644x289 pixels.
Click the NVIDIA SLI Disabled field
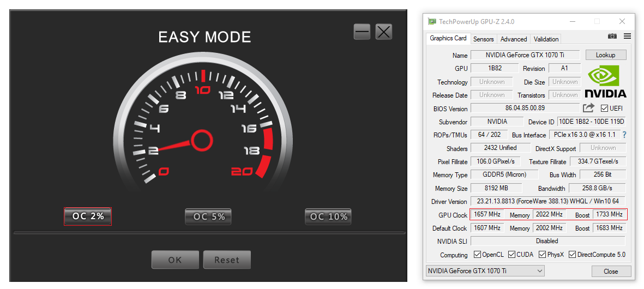tap(547, 241)
